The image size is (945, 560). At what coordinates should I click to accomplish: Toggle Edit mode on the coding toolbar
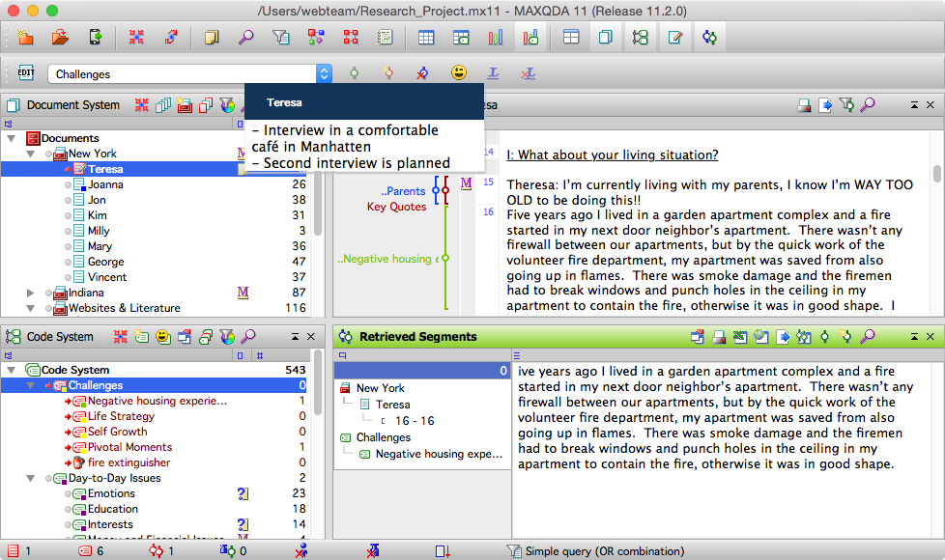click(x=26, y=72)
